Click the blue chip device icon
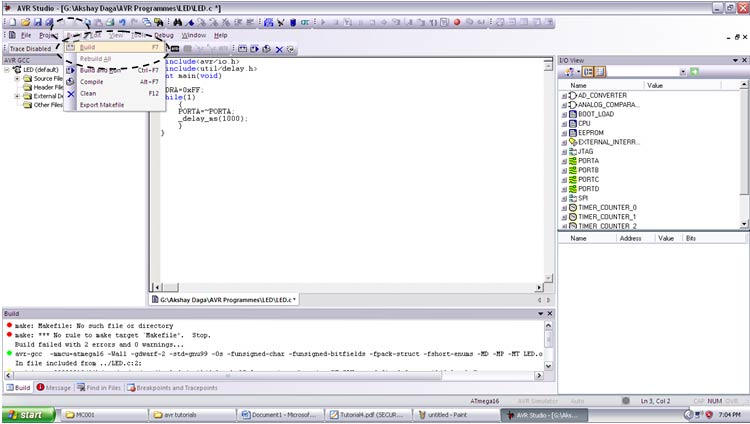Viewport: 750px width, 424px height. [x=293, y=22]
